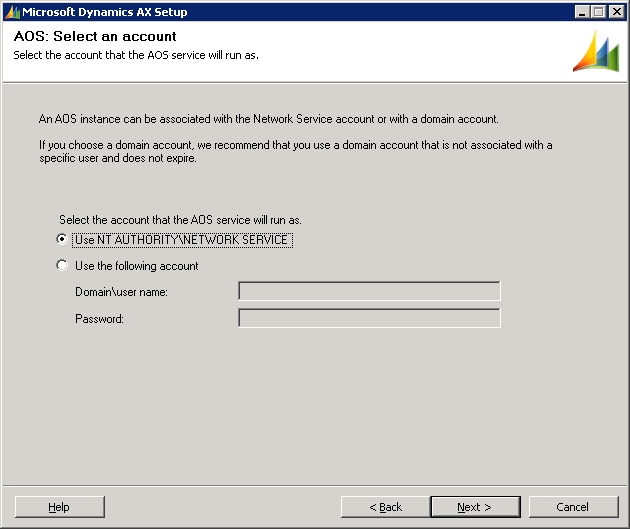
Task: Maximize the Setup window
Action: [600, 12]
